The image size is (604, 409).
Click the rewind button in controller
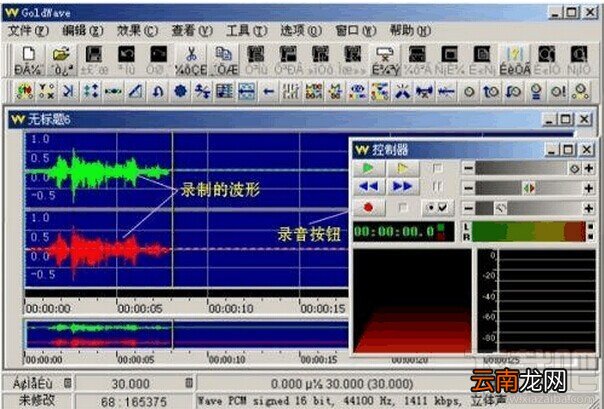tap(369, 187)
